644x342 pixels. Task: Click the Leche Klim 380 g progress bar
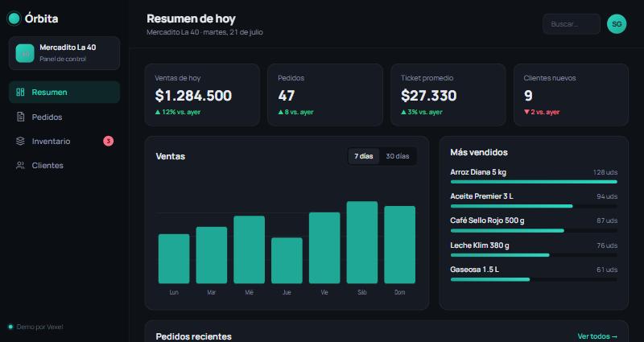coord(534,255)
